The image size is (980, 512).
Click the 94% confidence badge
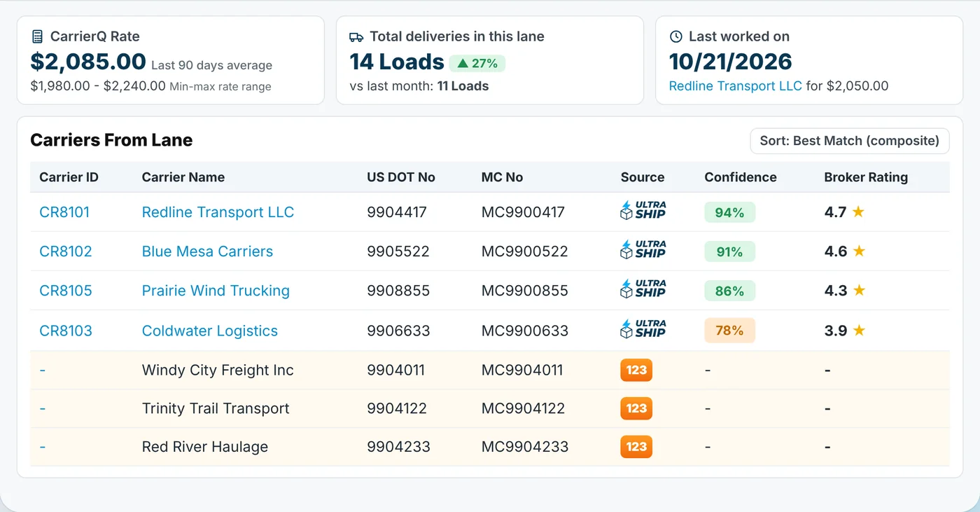click(x=729, y=212)
